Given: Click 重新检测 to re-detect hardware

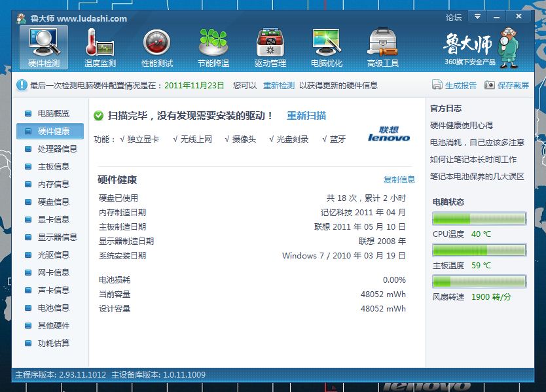Looking at the screenshot, I should tap(279, 85).
